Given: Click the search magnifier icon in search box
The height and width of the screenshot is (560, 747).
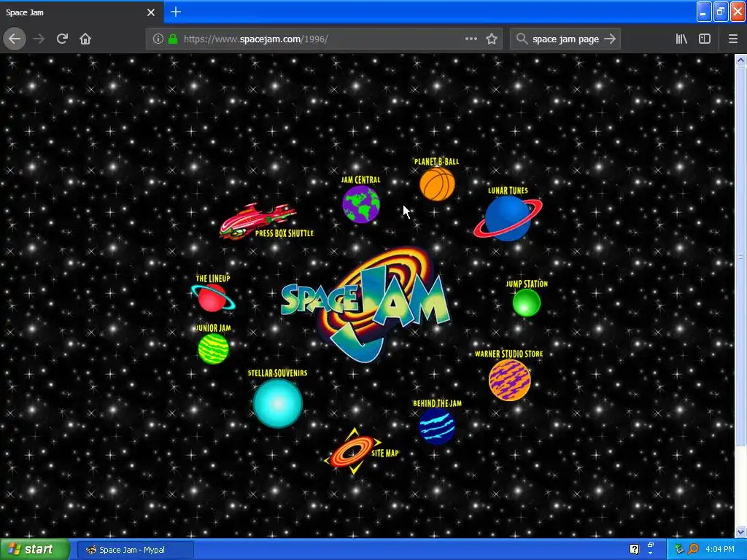Looking at the screenshot, I should coord(522,39).
